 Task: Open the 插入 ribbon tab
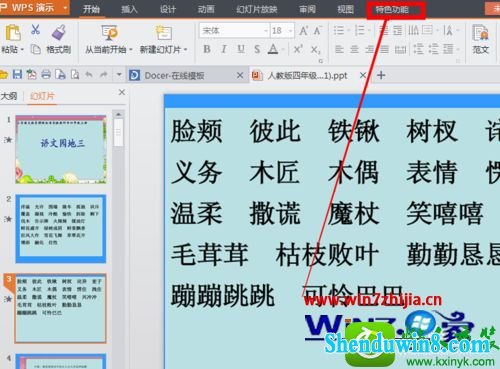click(x=129, y=9)
